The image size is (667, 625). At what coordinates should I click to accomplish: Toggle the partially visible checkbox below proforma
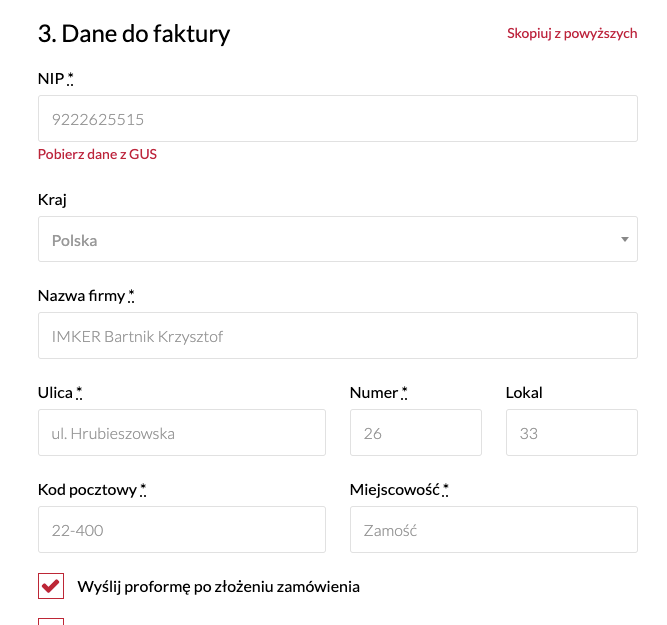click(x=51, y=621)
